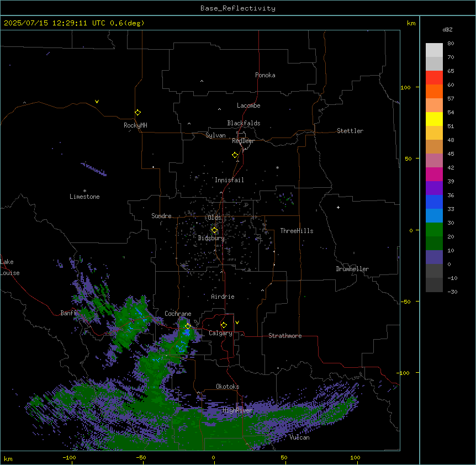Pick the red 65-60 dBZ legend swatch
Image resolution: width=476 pixels, height=465 pixels.
coord(434,78)
